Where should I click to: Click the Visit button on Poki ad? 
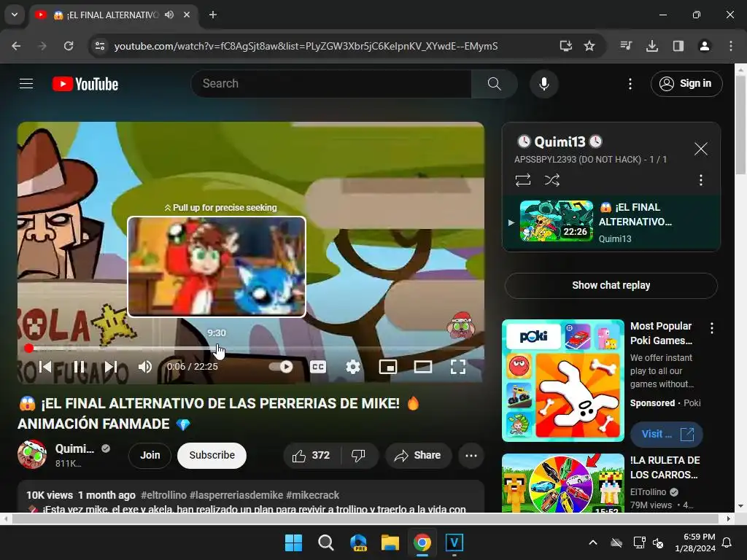click(x=667, y=435)
